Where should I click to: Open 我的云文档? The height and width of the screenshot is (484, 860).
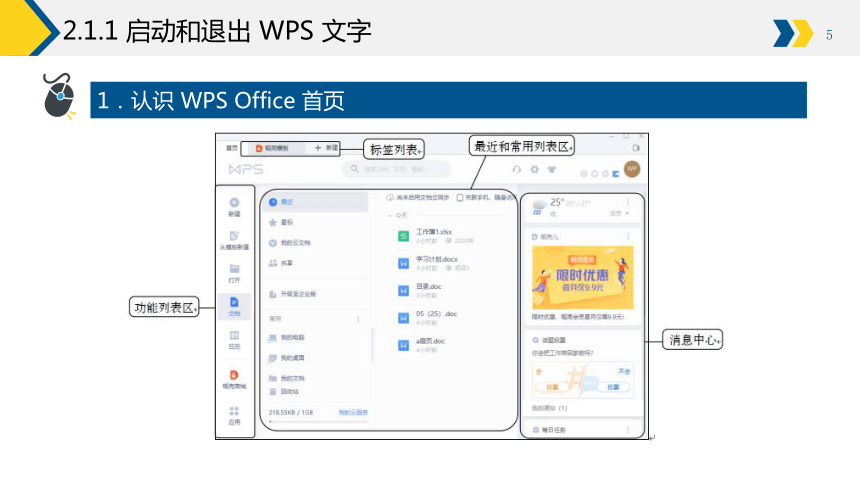[289, 243]
